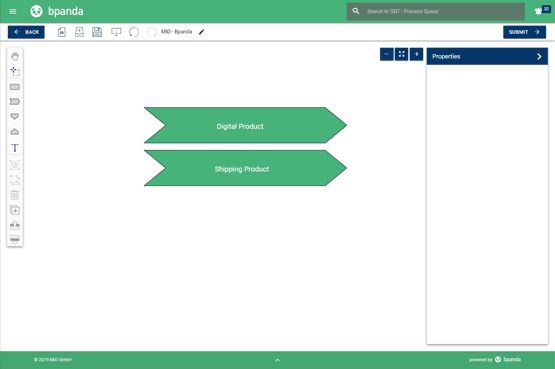
Task: Click the search magnifier icon
Action: 356,11
